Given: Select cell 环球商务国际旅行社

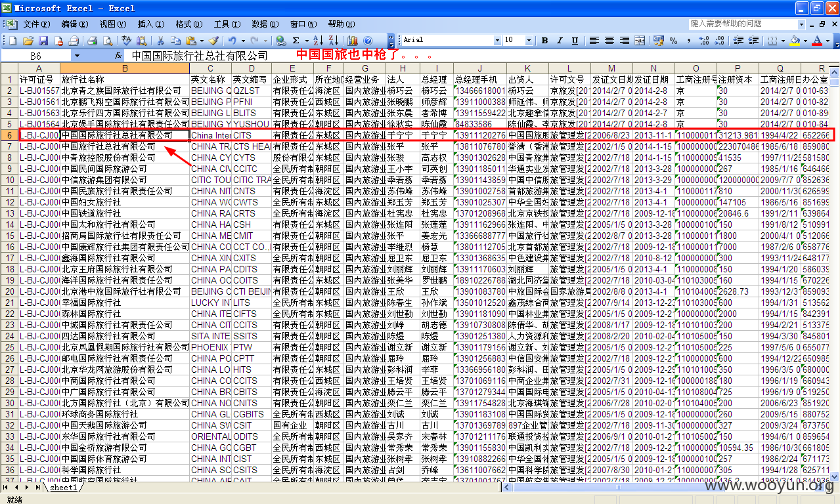Looking at the screenshot, I should click(125, 414).
